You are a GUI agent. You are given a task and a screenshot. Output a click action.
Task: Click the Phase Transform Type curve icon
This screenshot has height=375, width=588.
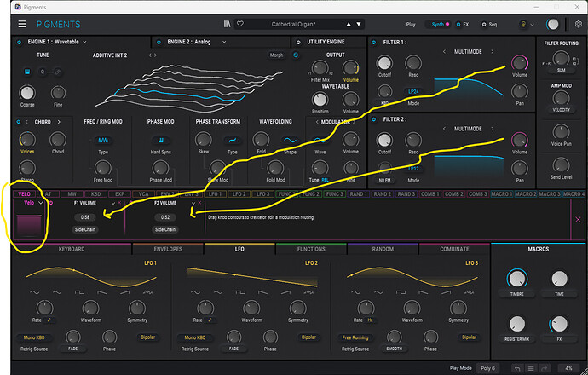tap(233, 141)
